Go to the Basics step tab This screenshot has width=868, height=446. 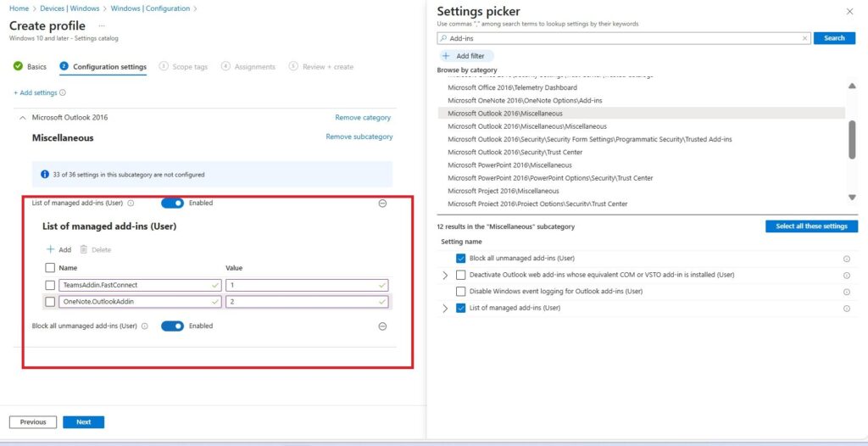(31, 67)
